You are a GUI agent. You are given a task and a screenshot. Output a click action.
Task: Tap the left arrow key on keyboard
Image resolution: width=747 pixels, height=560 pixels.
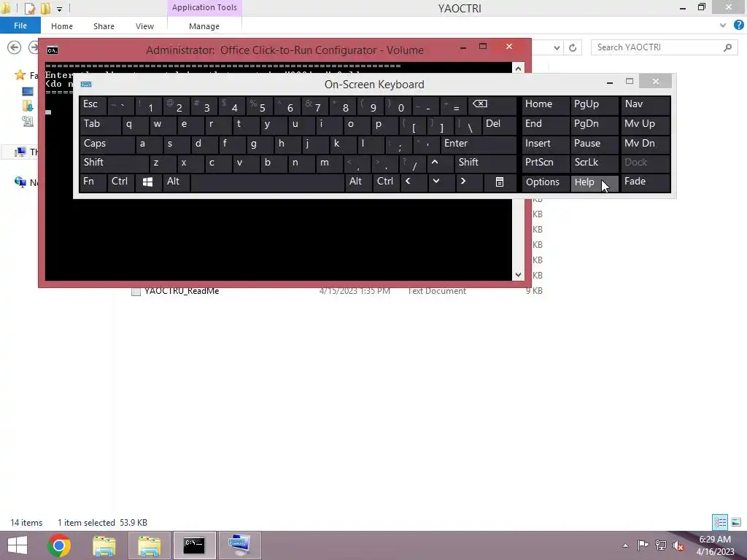pyautogui.click(x=408, y=182)
